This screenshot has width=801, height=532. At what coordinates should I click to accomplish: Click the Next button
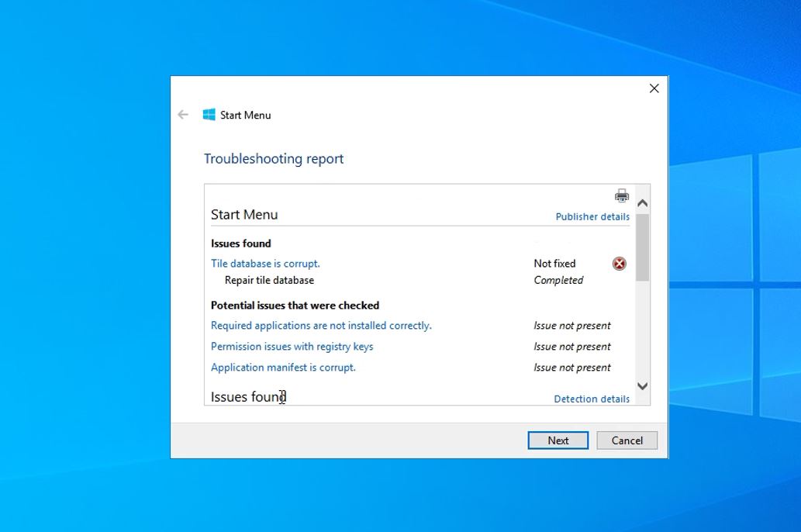[x=558, y=440]
